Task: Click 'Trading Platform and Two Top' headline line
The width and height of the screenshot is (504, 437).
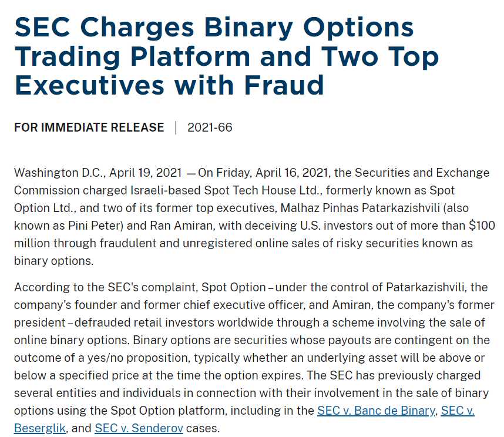Action: (227, 56)
